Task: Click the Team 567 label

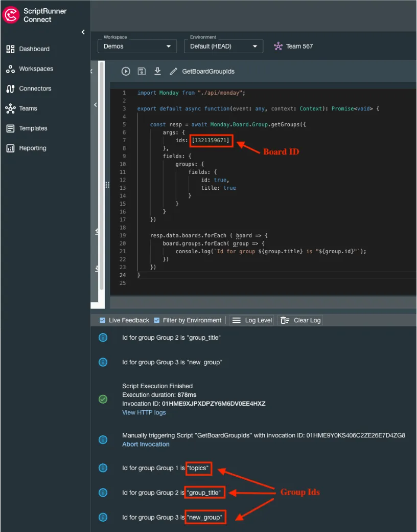Action: [299, 46]
